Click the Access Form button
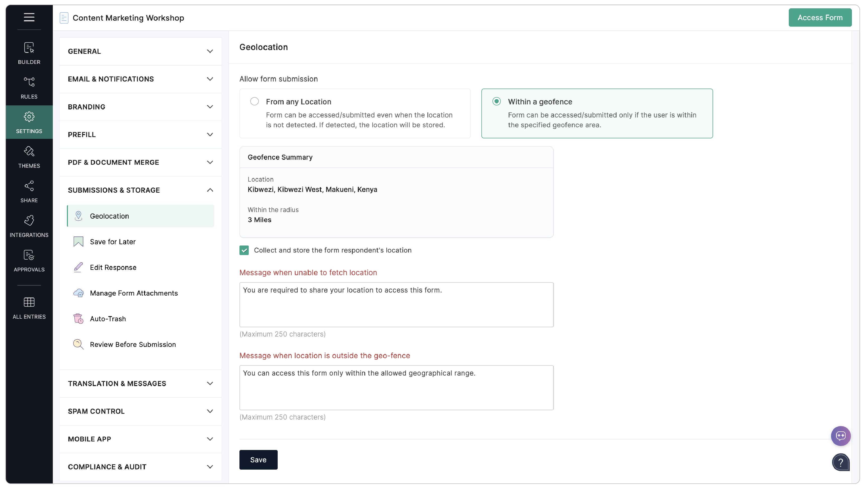868x494 pixels. [819, 18]
